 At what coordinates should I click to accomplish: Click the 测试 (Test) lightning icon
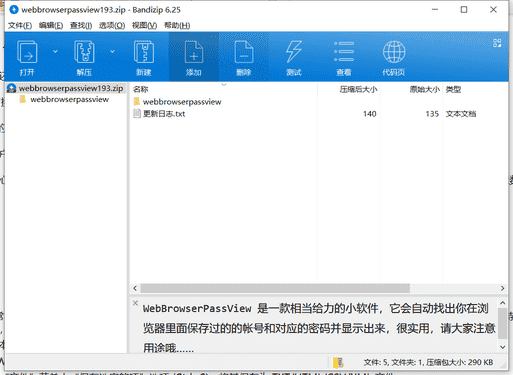click(x=294, y=52)
